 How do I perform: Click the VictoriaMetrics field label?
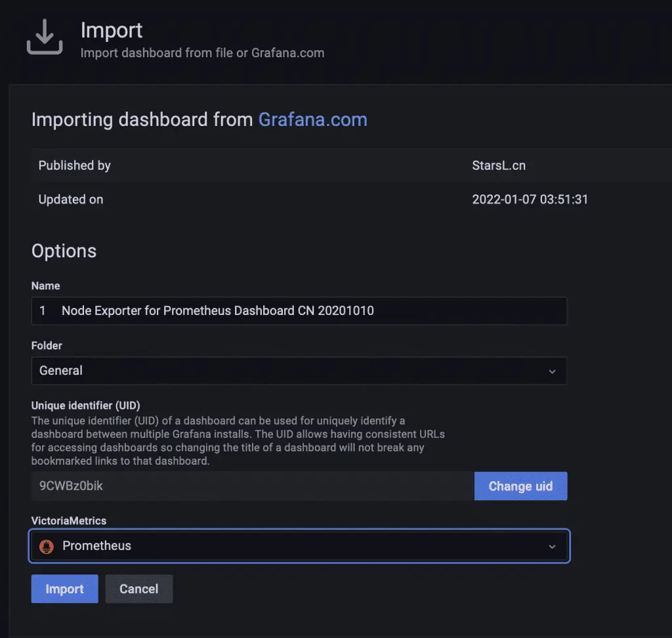[69, 521]
